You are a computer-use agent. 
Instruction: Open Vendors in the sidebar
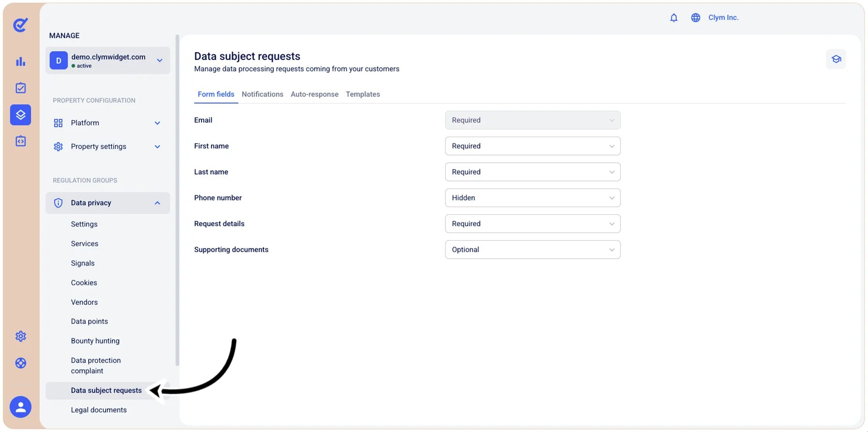pos(84,302)
